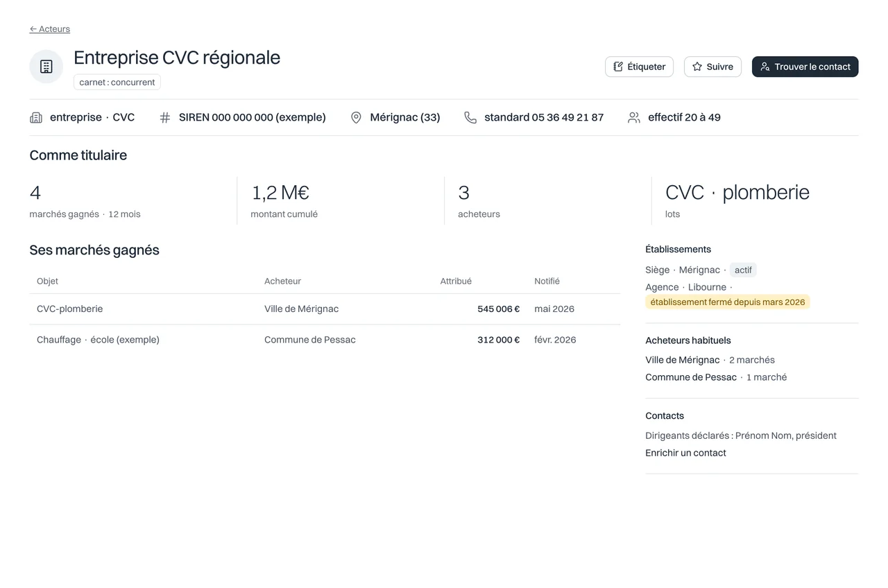Screen dimensions: 888x588
Task: Click the star icon in Suivre button
Action: (697, 67)
